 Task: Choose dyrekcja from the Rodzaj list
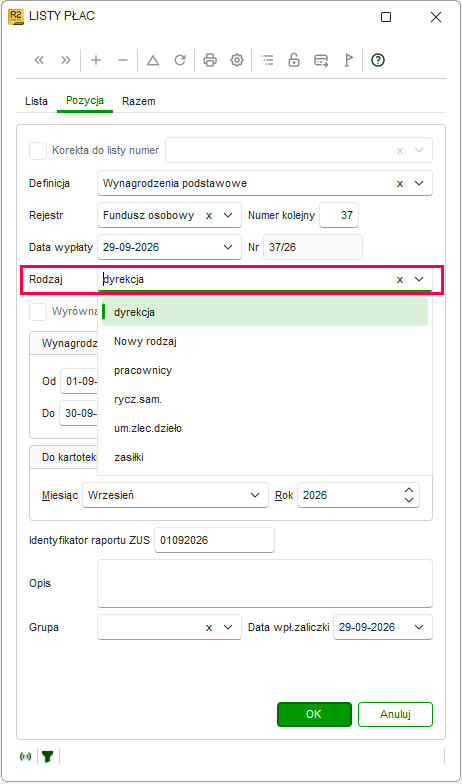[x=265, y=312]
